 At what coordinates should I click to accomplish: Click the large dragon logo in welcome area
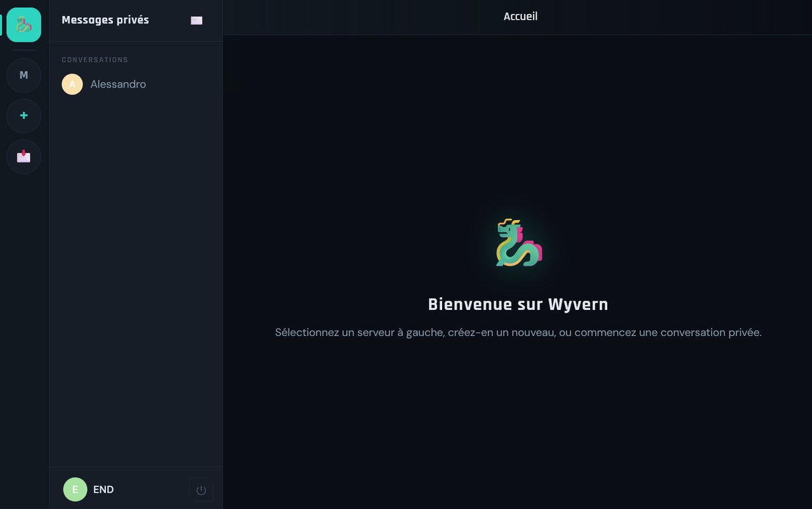coord(518,242)
